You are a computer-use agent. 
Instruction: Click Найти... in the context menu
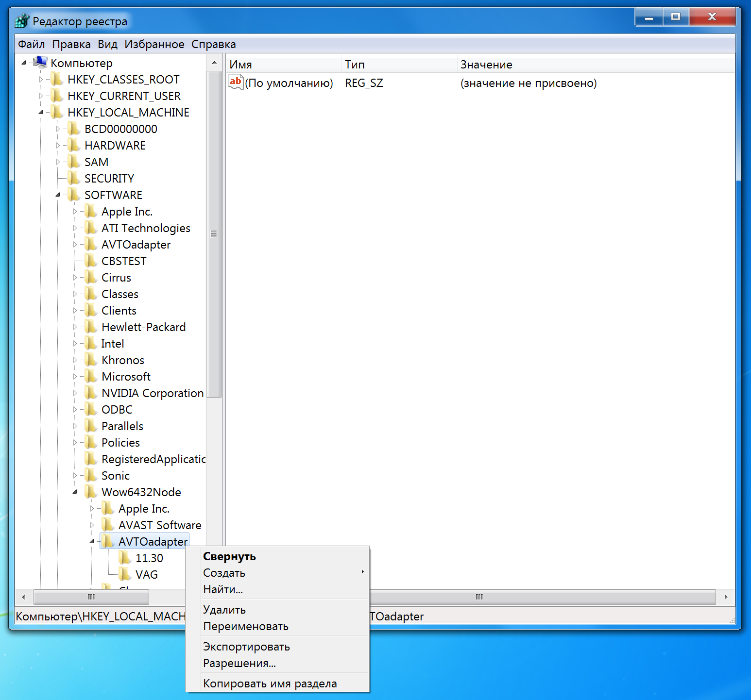pos(222,589)
